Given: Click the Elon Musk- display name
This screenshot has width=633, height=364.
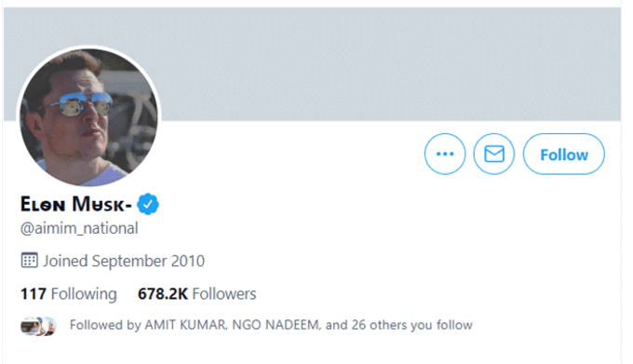Looking at the screenshot, I should (x=76, y=204).
